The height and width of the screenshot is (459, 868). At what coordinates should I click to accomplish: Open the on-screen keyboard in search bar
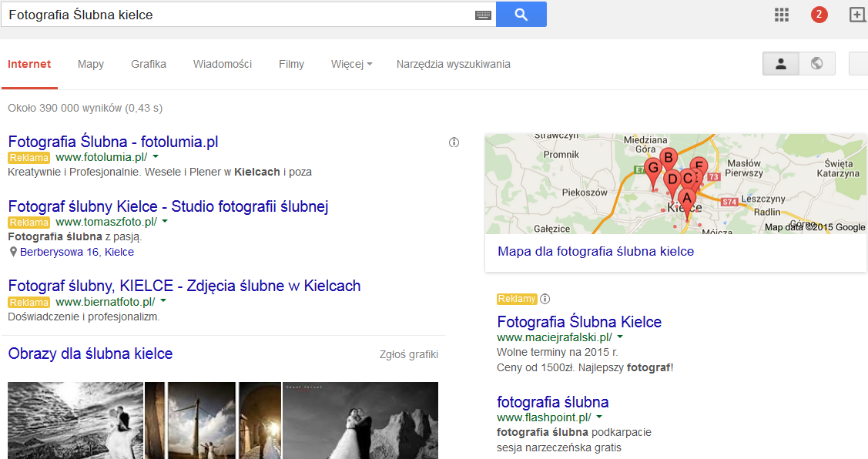pos(483,14)
